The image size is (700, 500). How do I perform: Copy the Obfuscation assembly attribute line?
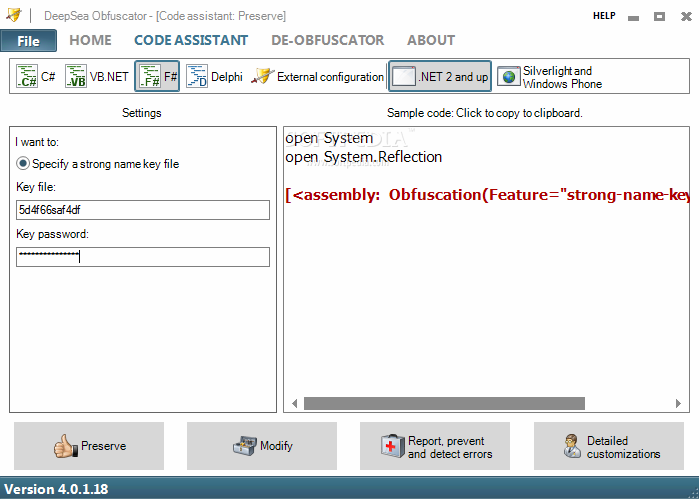(x=487, y=195)
